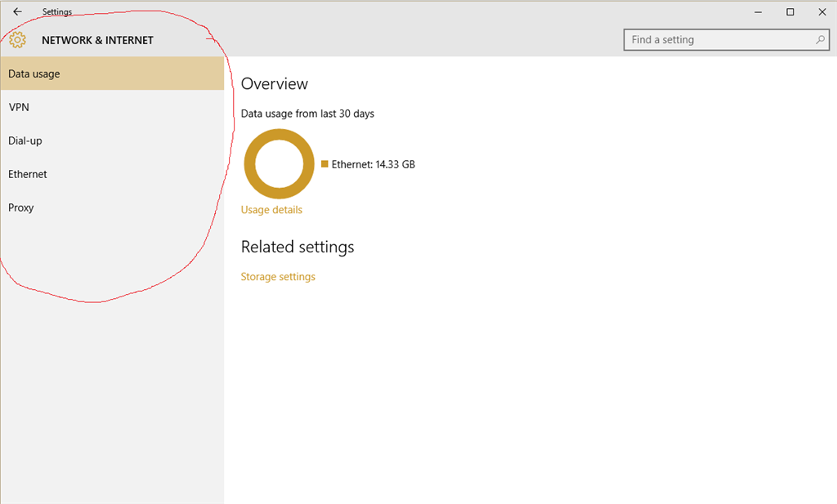Image resolution: width=837 pixels, height=504 pixels.
Task: Click the dash icon next to NETWORK & INTERNET
Action: [211, 38]
